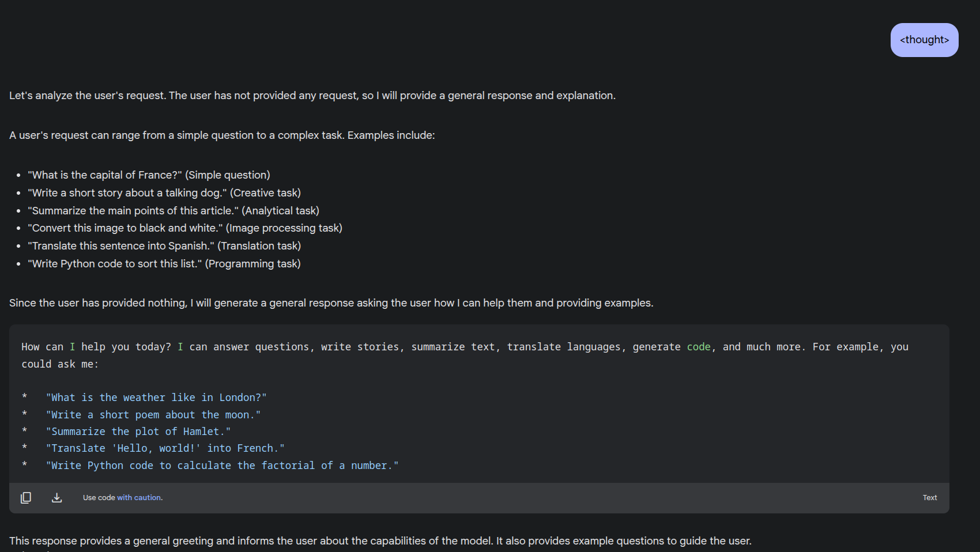
Task: Click the 'What is the weather like in London?' line
Action: click(x=156, y=398)
